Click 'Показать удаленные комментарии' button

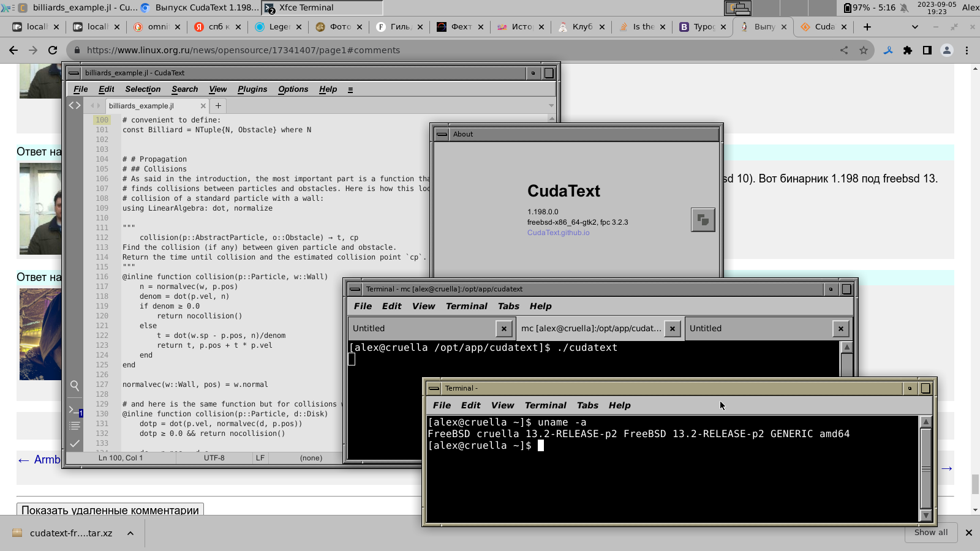(110, 510)
